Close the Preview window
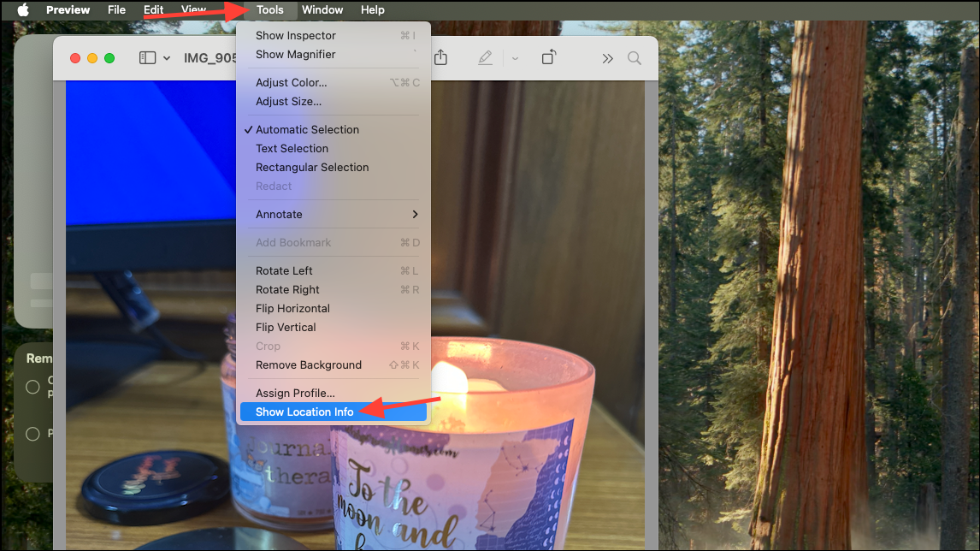The width and height of the screenshot is (980, 551). 75,58
